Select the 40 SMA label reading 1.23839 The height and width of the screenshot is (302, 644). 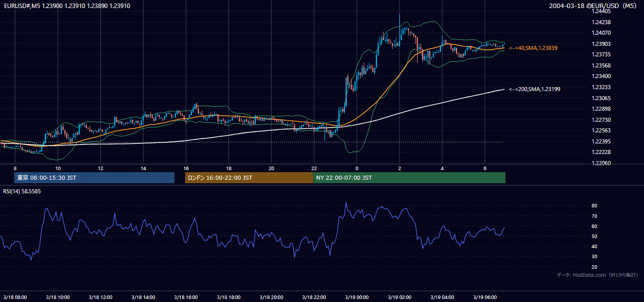tap(533, 48)
